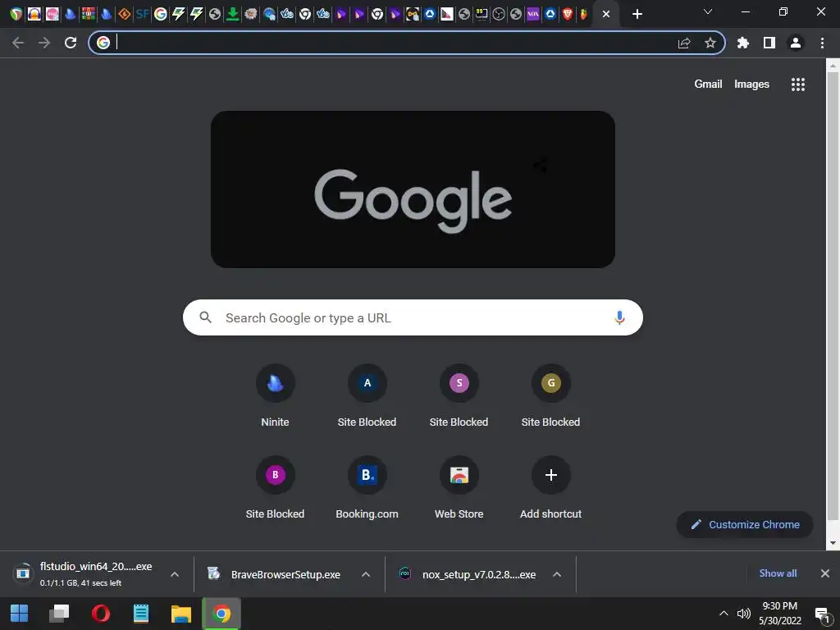The height and width of the screenshot is (630, 840).
Task: Switch to the Audacity headphones tab
Action: point(34,14)
